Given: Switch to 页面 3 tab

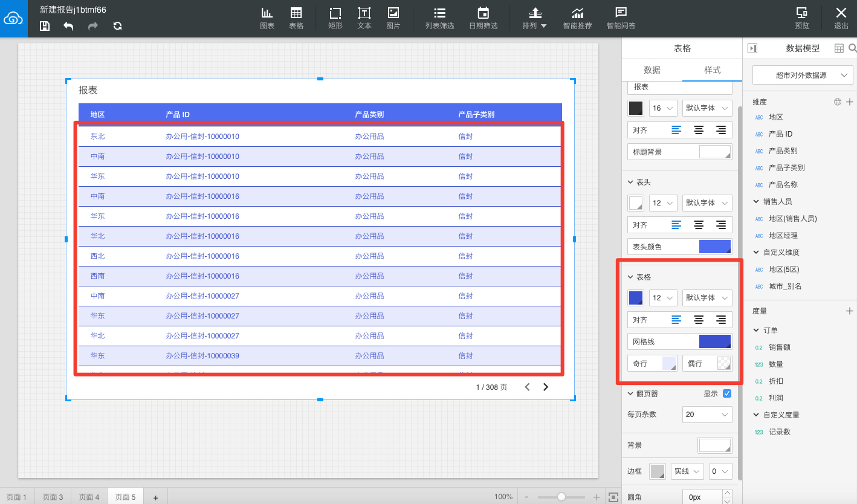Looking at the screenshot, I should [x=53, y=497].
